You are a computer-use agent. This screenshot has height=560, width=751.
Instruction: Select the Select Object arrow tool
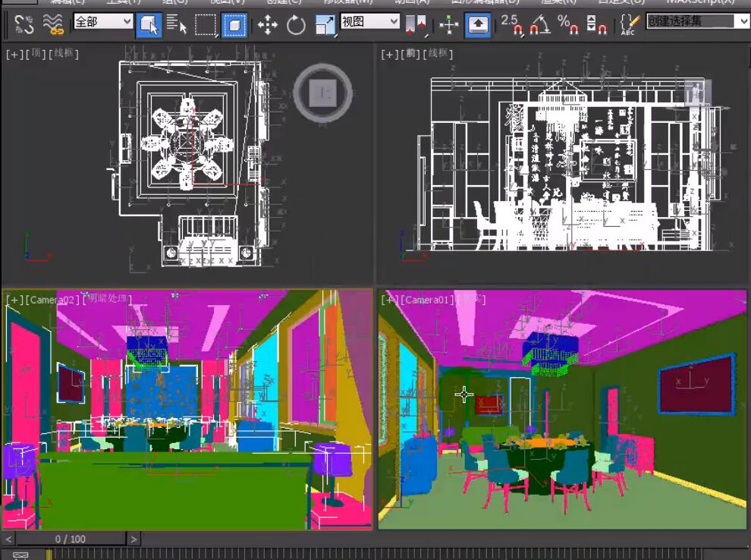tap(149, 25)
